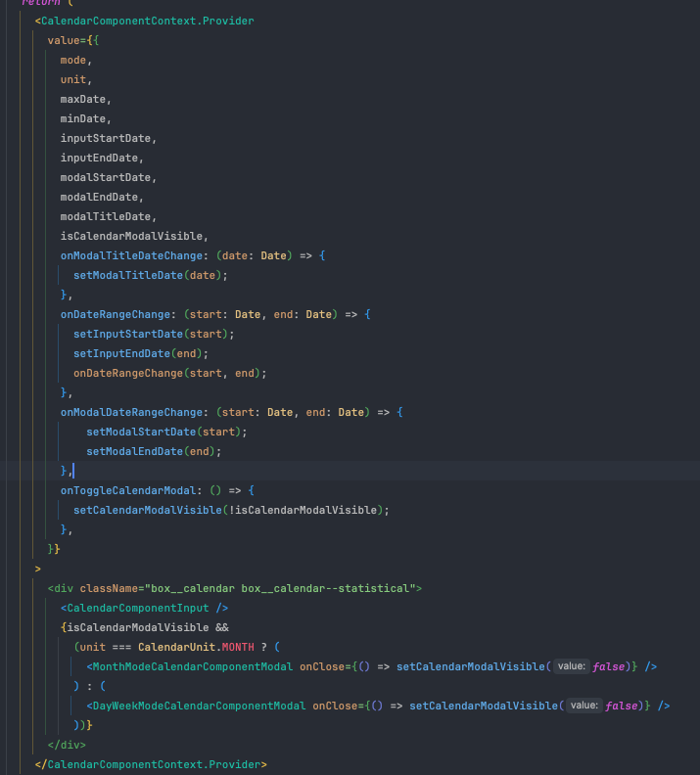700x775 pixels.
Task: Click the 'modalEndDate,' property line
Action: pyautogui.click(x=102, y=198)
